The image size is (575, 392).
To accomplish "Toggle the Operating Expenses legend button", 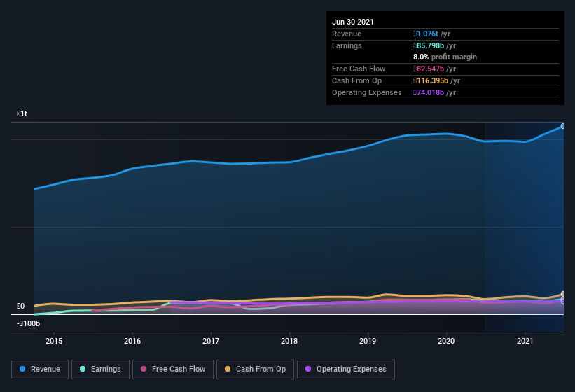I will pyautogui.click(x=346, y=370).
